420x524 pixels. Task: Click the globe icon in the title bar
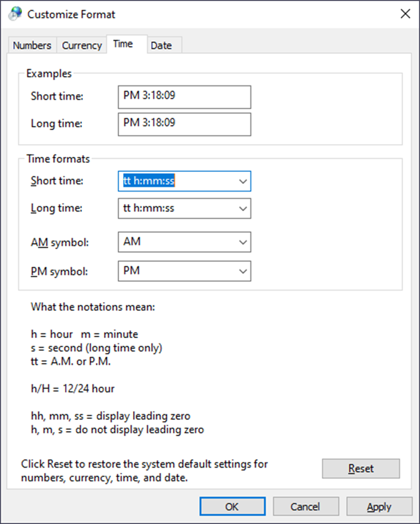tap(13, 13)
